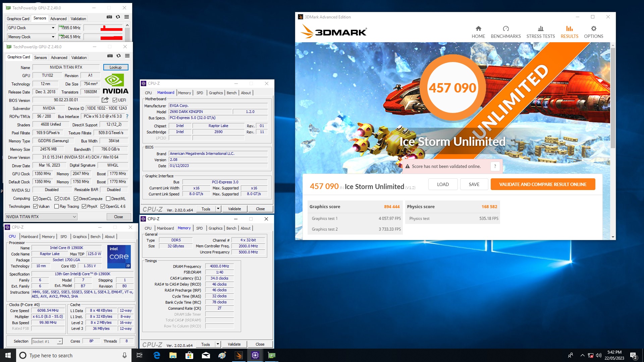The height and width of the screenshot is (362, 644).
Task: Open Validation tab in GPU-Z Sensors window
Action: pos(78,19)
